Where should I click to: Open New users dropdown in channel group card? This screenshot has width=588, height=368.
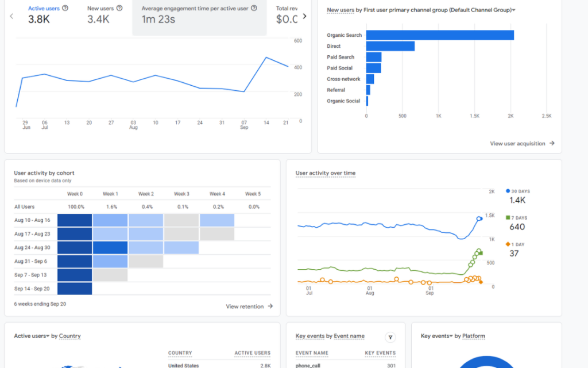pos(341,10)
